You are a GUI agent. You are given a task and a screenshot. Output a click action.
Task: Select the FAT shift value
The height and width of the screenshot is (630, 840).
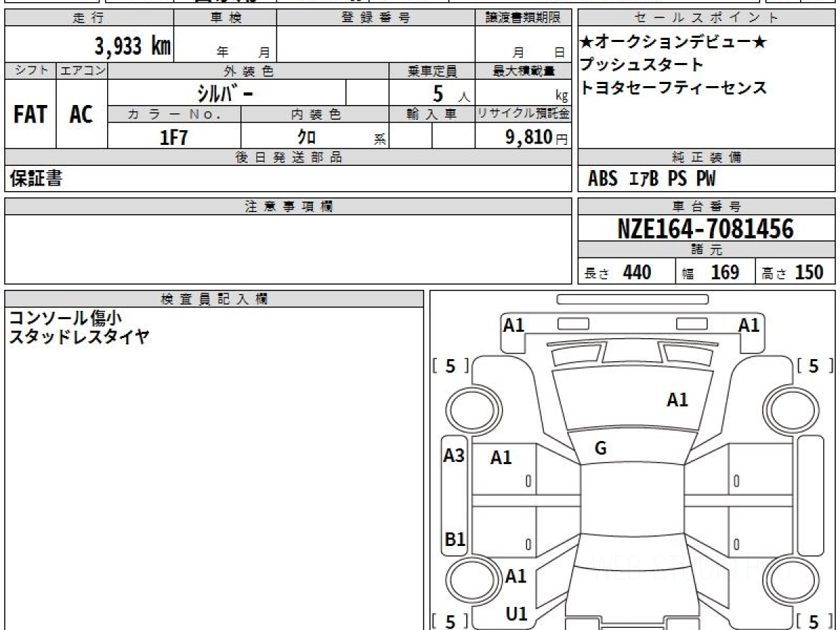coord(30,114)
